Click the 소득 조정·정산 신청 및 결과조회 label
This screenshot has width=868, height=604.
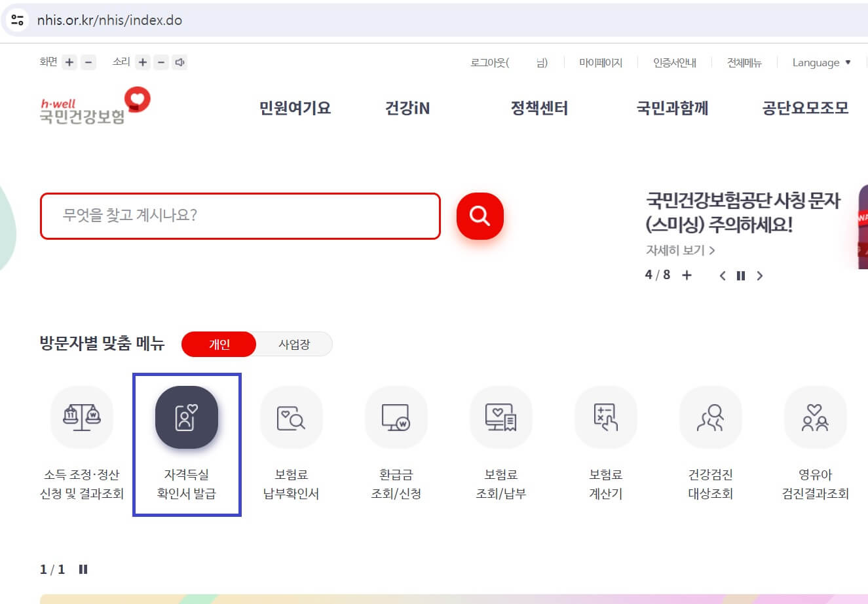pyautogui.click(x=82, y=484)
